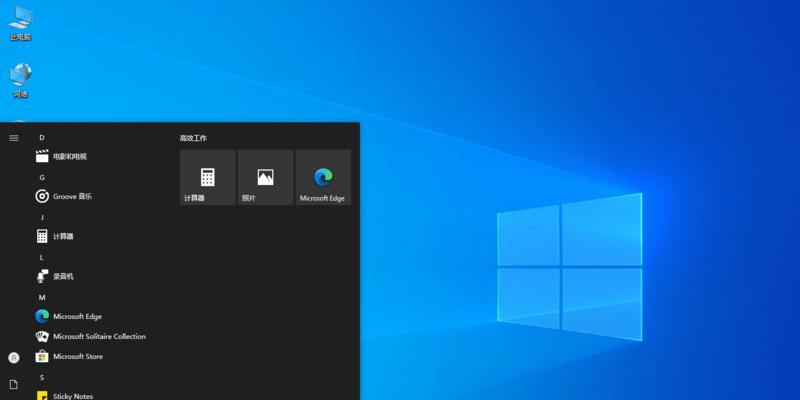The width and height of the screenshot is (800, 400).
Task: Launch Microsoft Edge icon in app list
Action: 42,316
